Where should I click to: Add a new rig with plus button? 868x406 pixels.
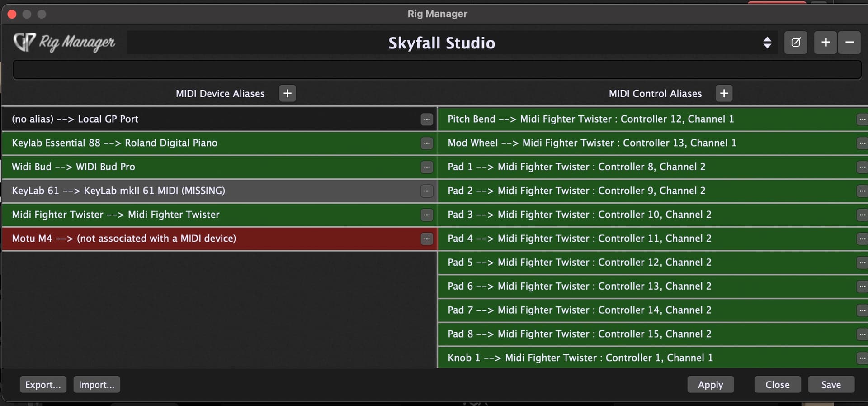826,43
